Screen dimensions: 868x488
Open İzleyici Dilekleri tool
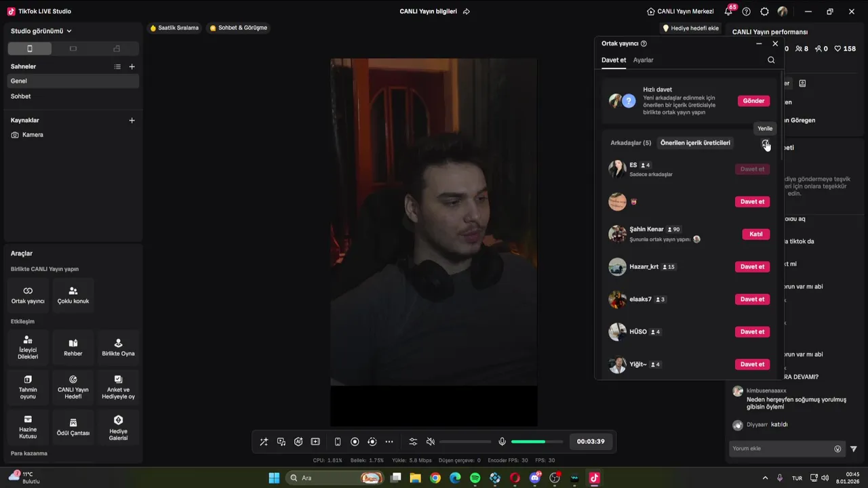pyautogui.click(x=28, y=348)
